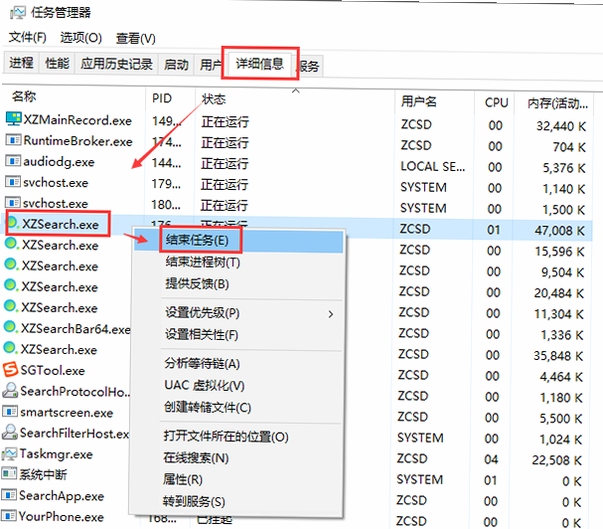The height and width of the screenshot is (529, 603).
Task: Click the 22,508 K memory value
Action: click(557, 460)
